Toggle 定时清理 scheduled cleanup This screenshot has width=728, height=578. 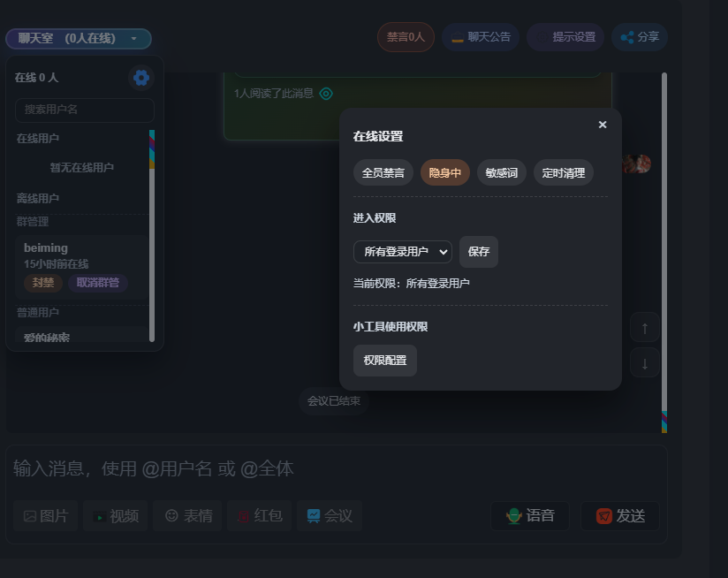(564, 172)
